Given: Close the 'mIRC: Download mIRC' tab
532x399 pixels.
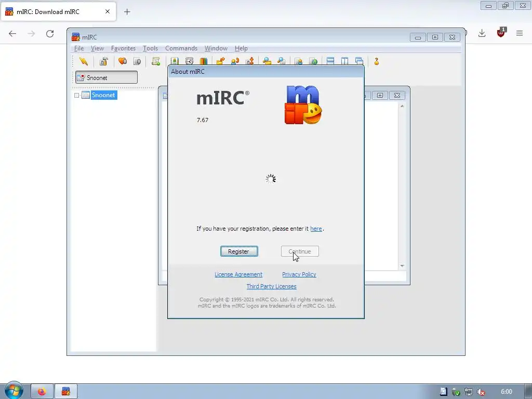Looking at the screenshot, I should click(108, 11).
